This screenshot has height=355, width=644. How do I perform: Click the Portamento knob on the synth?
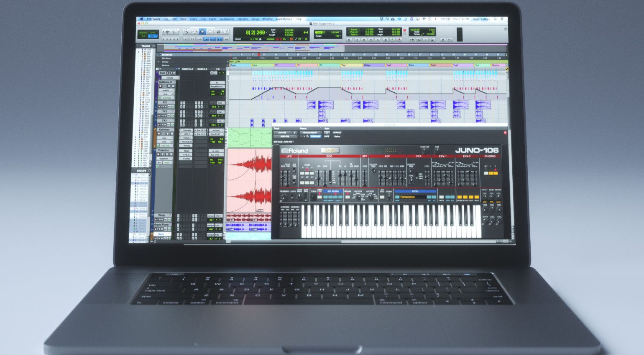284,198
